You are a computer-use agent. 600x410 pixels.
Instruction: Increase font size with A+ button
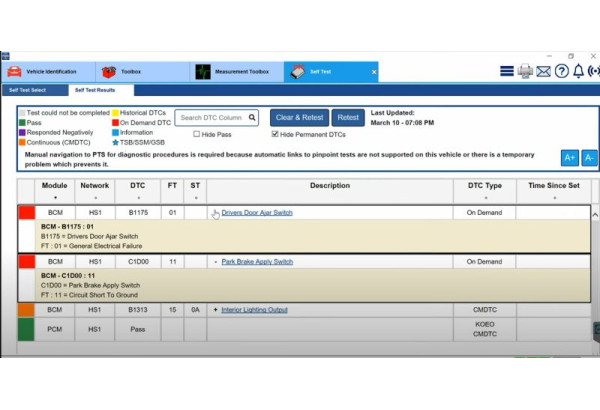pos(569,158)
